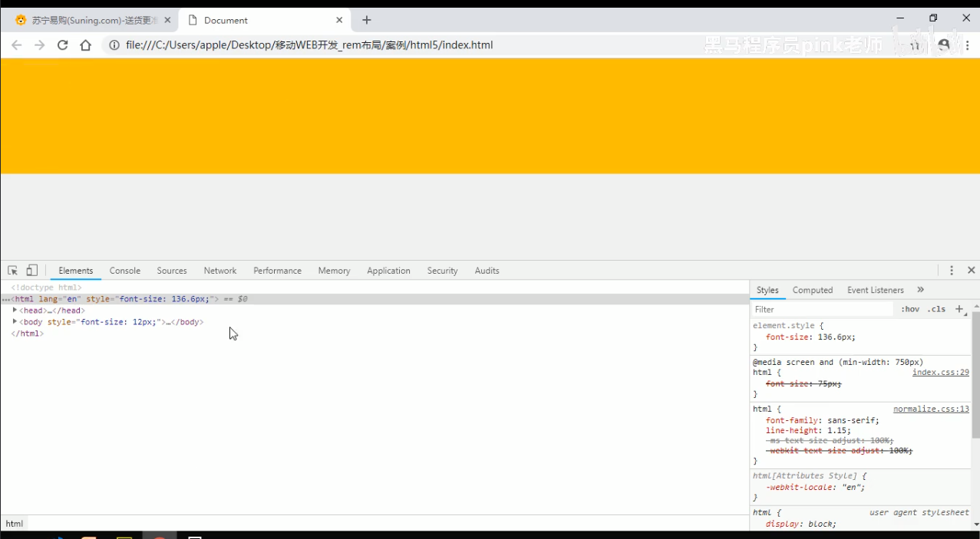Toggle the .cls element classes button
This screenshot has width=980, height=539.
pyautogui.click(x=936, y=309)
